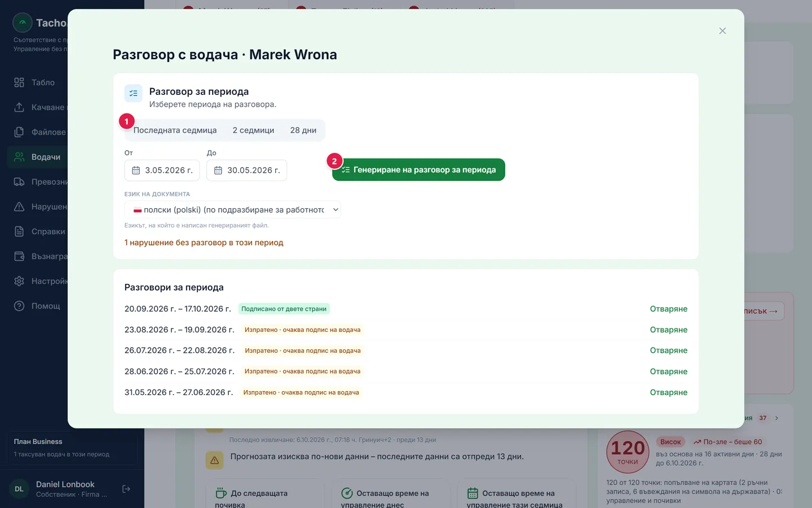The height and width of the screenshot is (508, 812).
Task: Select the Табло dashboard grid icon
Action: click(x=19, y=82)
